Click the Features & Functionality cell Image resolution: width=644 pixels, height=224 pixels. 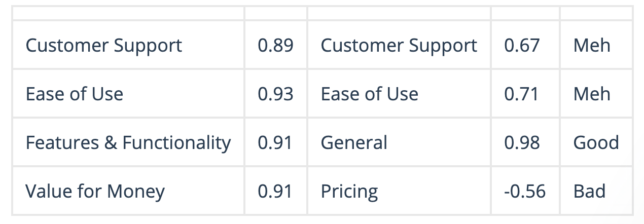pyautogui.click(x=128, y=142)
